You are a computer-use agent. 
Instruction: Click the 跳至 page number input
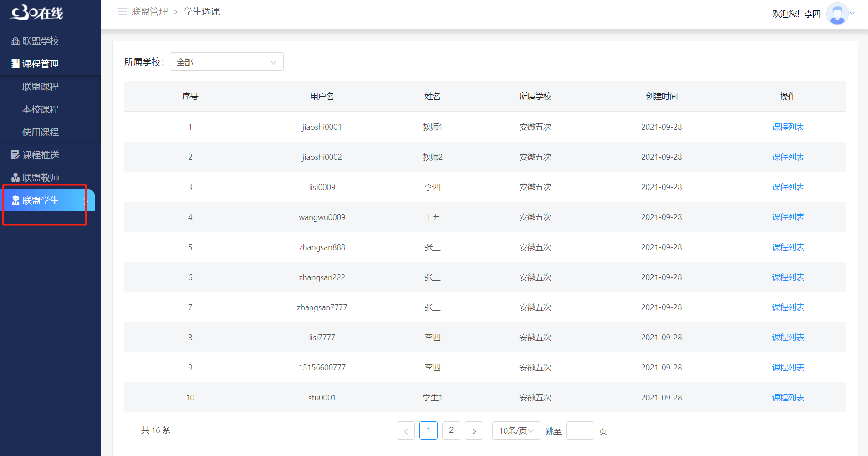tap(580, 430)
